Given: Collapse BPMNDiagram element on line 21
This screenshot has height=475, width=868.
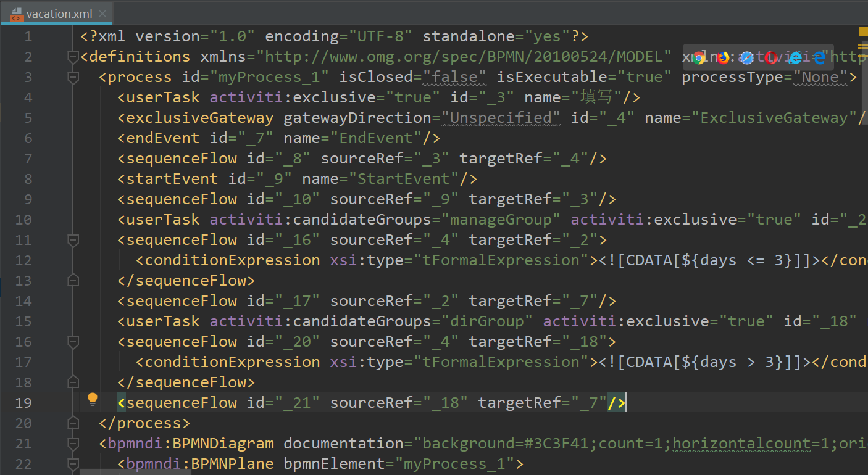Looking at the screenshot, I should (x=73, y=444).
